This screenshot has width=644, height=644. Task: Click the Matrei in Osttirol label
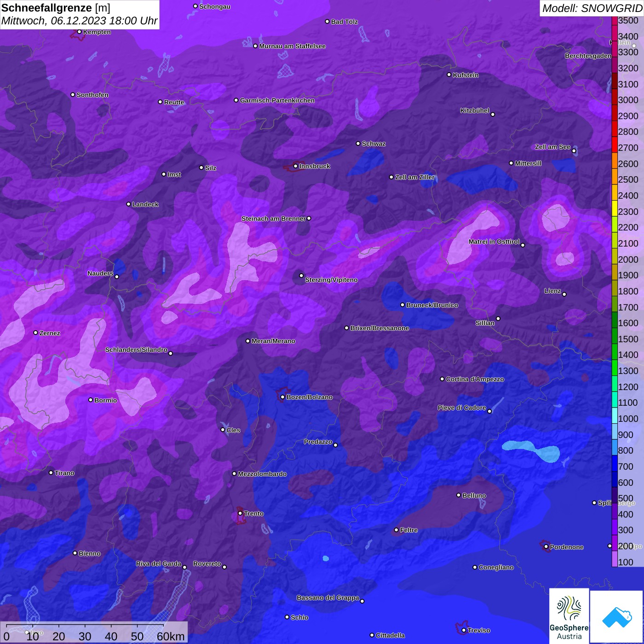click(x=494, y=241)
